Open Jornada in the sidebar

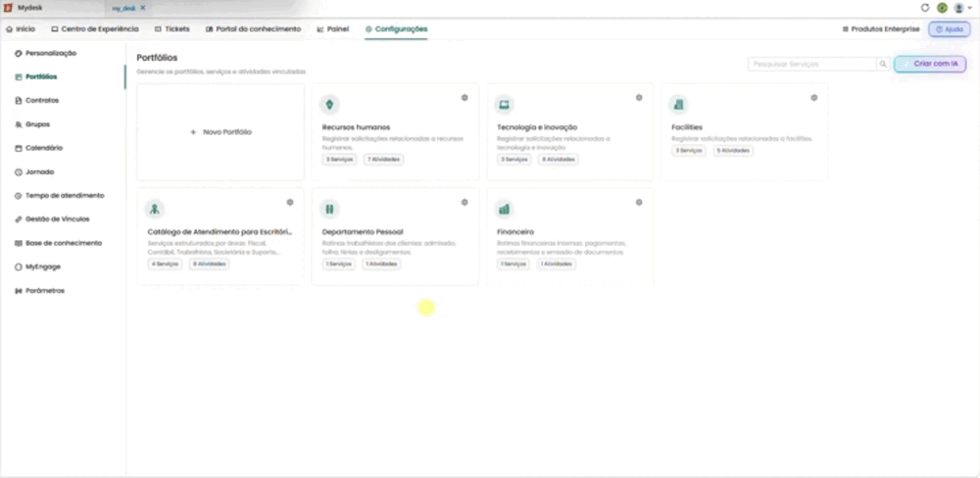[34, 171]
